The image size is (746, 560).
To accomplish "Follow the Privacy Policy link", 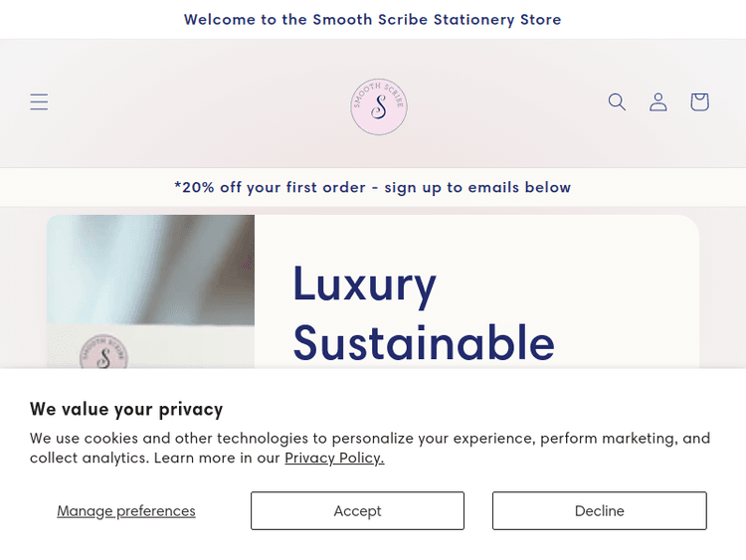I will coord(334,458).
